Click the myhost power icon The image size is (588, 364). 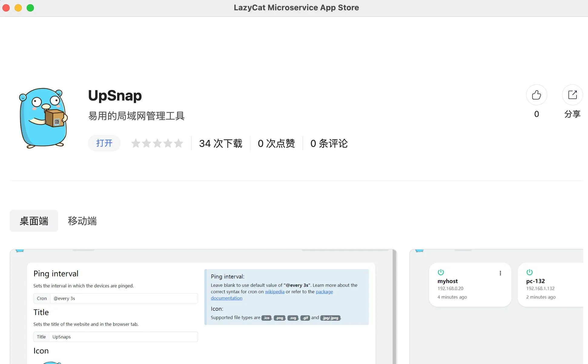[x=441, y=272]
